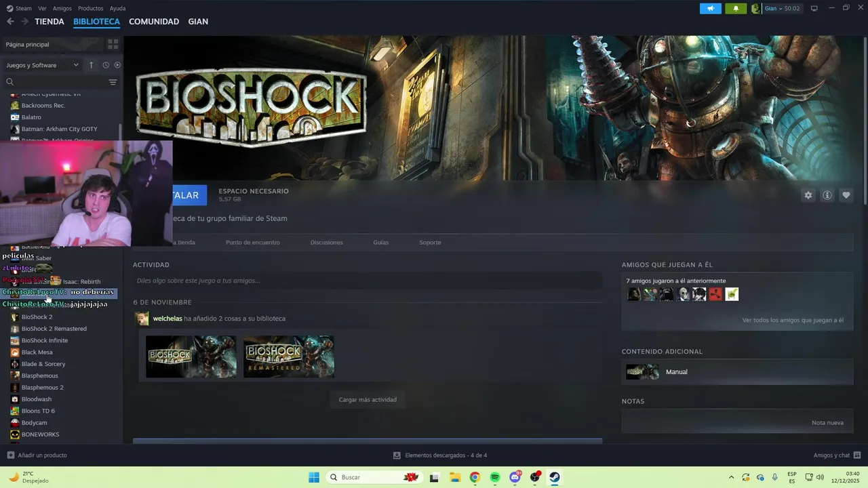Click the activity comment input field
868x488 pixels.
tap(368, 281)
